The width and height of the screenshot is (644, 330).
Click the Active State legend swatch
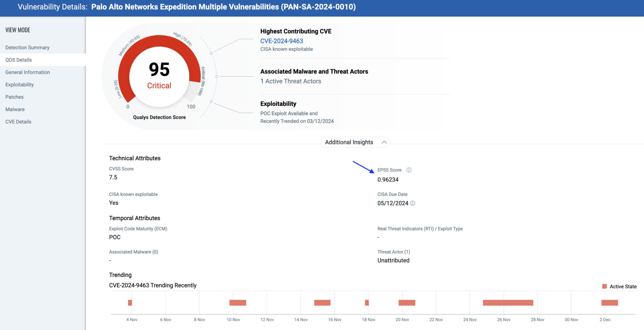point(604,286)
